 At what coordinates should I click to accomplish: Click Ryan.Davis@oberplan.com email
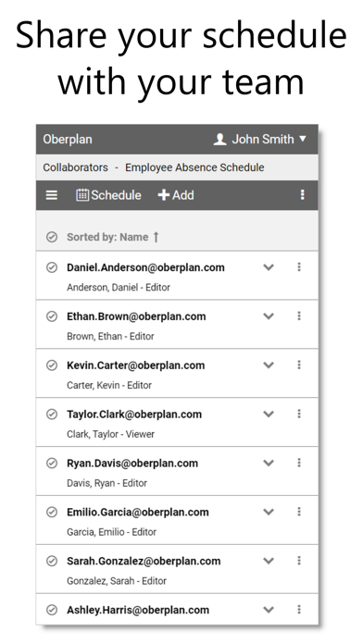pos(132,463)
